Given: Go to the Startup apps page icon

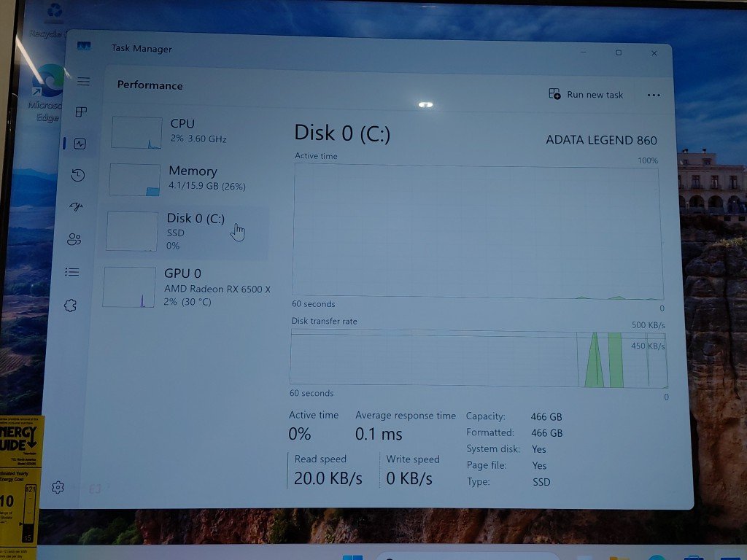Looking at the screenshot, I should (76, 207).
